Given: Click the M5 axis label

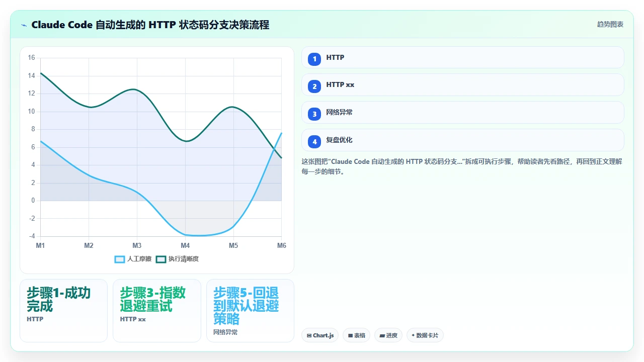Looking at the screenshot, I should click(233, 245).
